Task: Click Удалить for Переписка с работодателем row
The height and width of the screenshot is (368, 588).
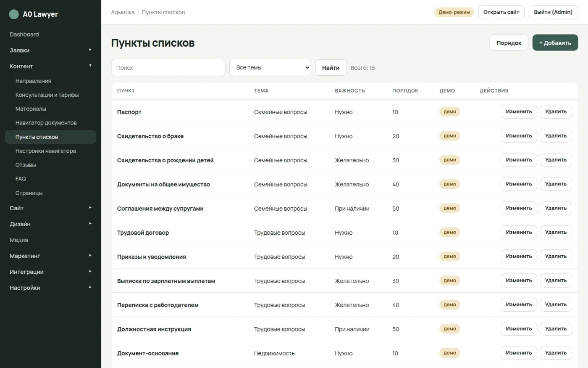Action: tap(556, 305)
